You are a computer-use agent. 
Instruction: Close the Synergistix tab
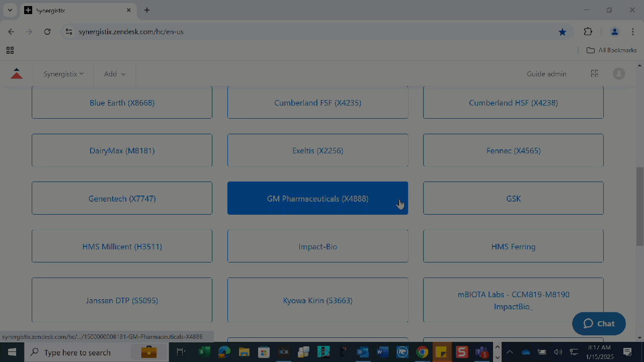[x=129, y=10]
